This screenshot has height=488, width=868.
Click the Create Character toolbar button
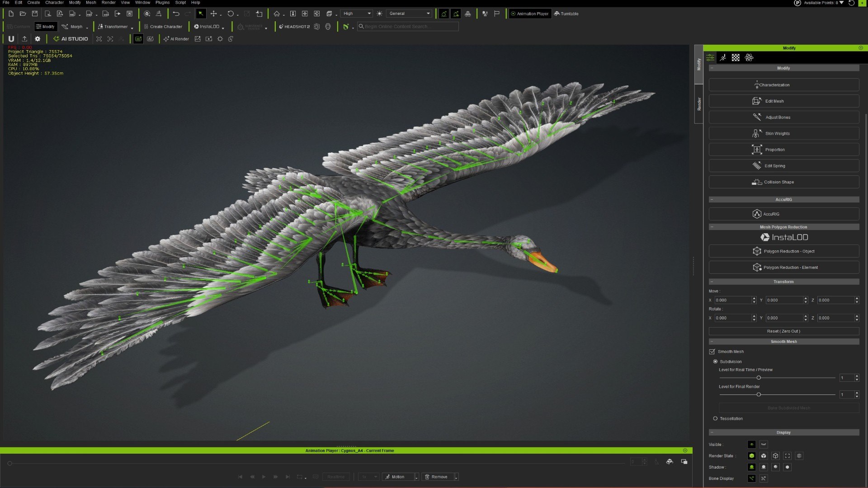pyautogui.click(x=163, y=27)
